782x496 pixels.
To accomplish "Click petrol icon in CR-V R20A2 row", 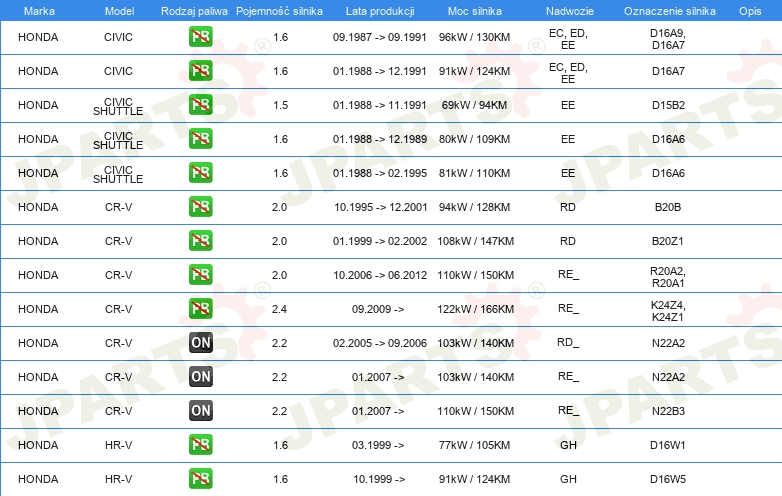I will click(200, 274).
